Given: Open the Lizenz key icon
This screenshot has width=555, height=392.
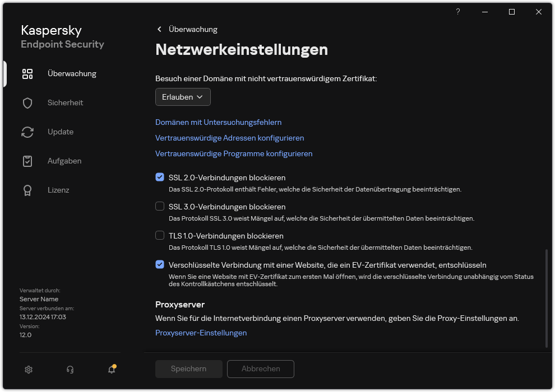Looking at the screenshot, I should point(27,190).
